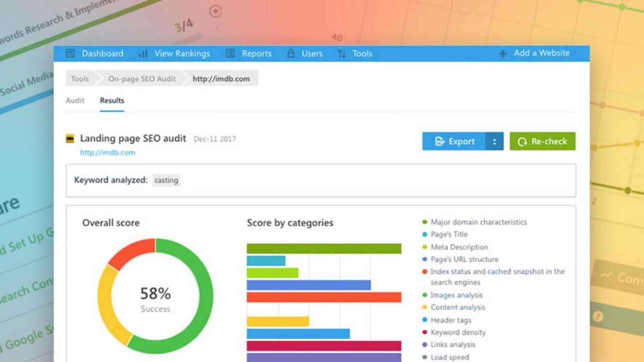Click the View Rankings bar chart icon
Viewport: 644px width, 362px height.
coord(143,53)
